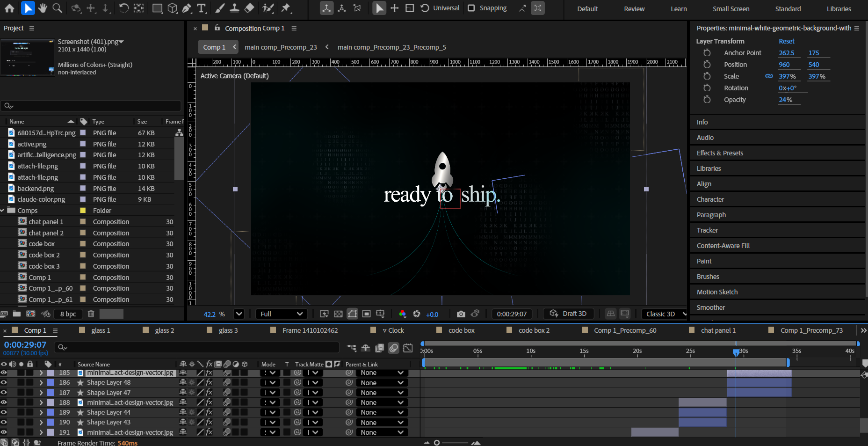Toggle the transparency grid in viewer
Viewport: 868px width, 446px height.
338,314
